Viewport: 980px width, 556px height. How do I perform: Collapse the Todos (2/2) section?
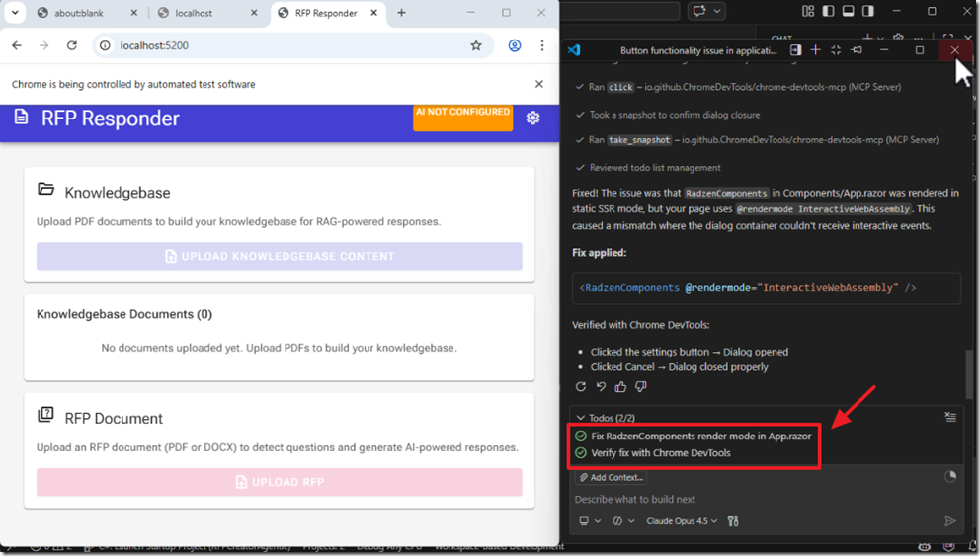coord(581,418)
